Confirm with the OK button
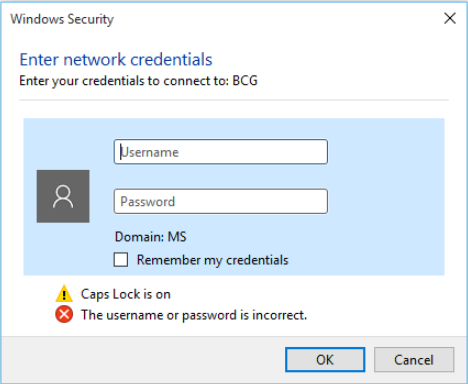 click(325, 360)
